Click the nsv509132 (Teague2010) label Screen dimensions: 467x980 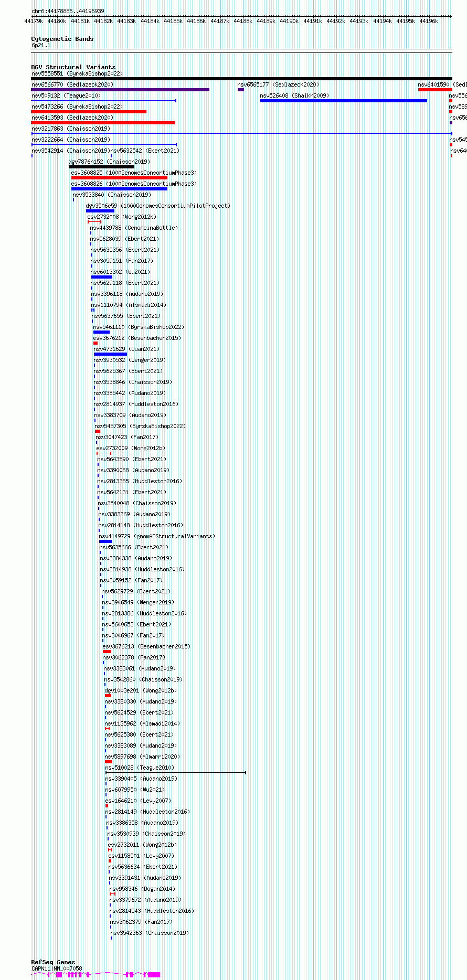tap(66, 95)
